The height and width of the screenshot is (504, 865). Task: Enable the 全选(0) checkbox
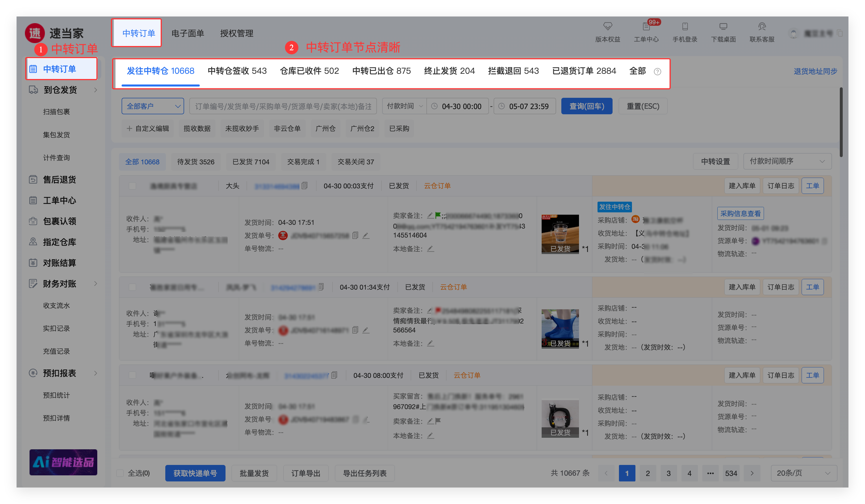pos(120,473)
